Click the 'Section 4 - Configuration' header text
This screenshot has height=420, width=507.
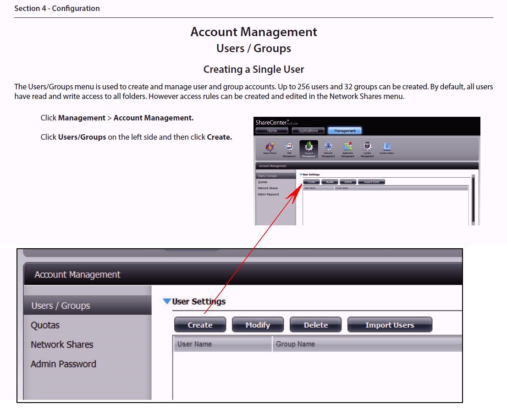point(57,8)
